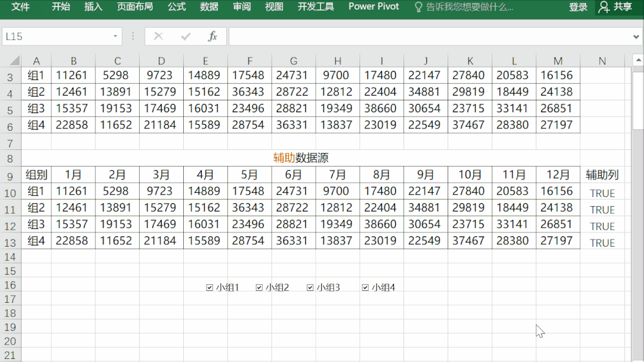Switch to the 开发工具 Developer tab
This screenshot has width=644, height=362.
pos(315,7)
